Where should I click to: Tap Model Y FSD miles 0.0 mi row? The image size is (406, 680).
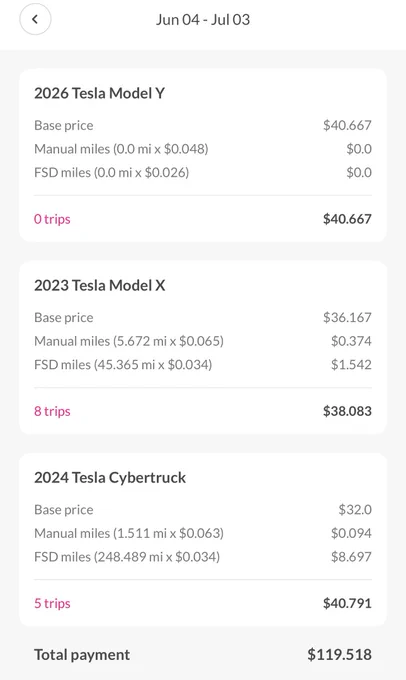click(203, 173)
